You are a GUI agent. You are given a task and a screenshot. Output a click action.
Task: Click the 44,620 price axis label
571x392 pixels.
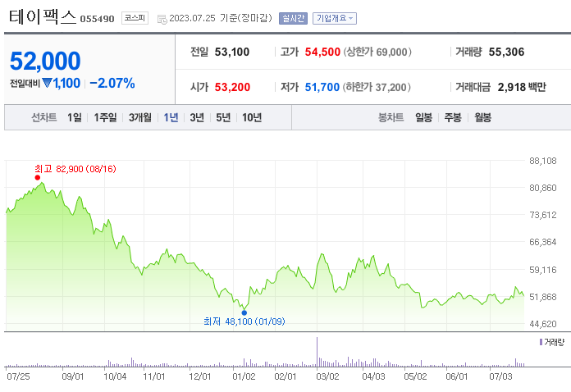point(543,324)
